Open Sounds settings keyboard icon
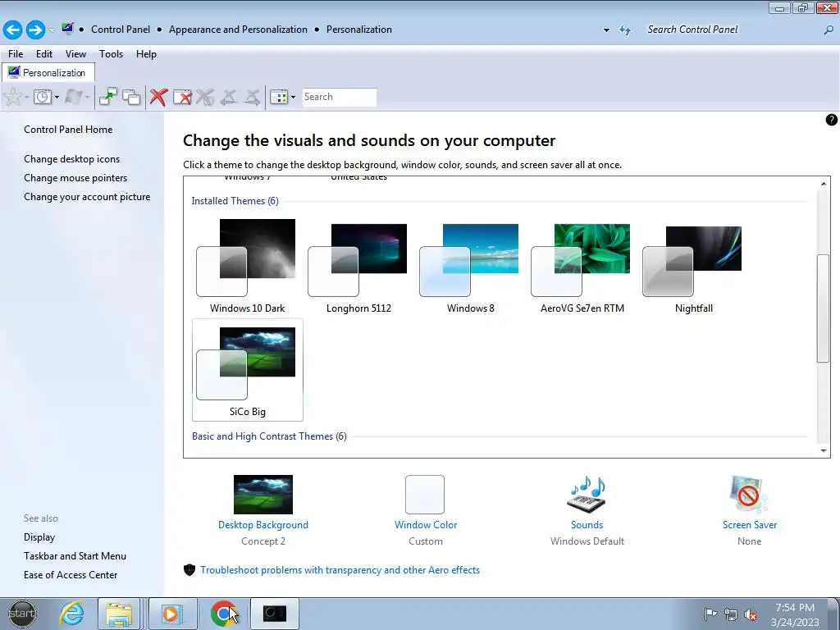840x630 pixels. click(587, 494)
